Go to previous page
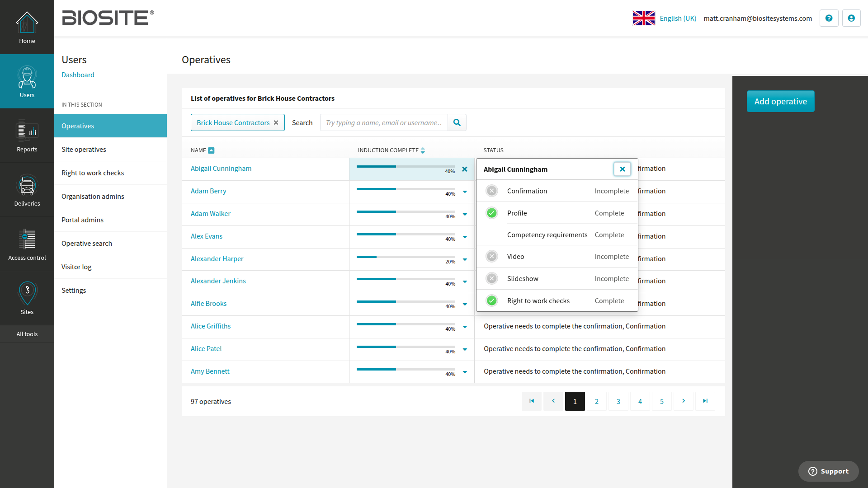The width and height of the screenshot is (868, 488). pyautogui.click(x=553, y=401)
